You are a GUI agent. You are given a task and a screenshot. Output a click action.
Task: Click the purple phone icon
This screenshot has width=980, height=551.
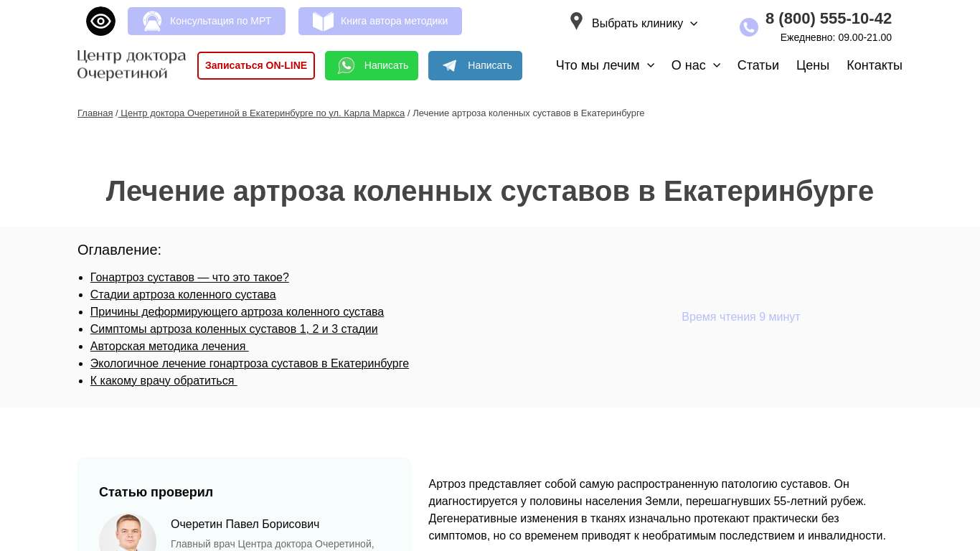[x=749, y=27]
